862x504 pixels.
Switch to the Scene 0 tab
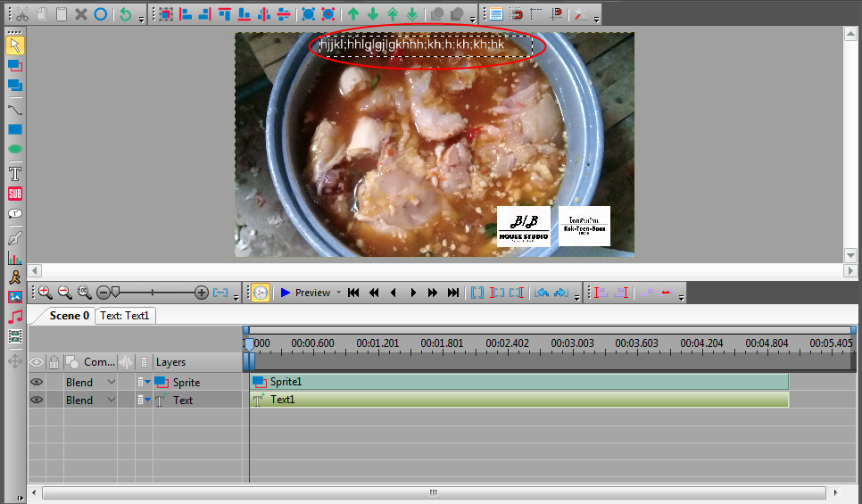(x=69, y=316)
